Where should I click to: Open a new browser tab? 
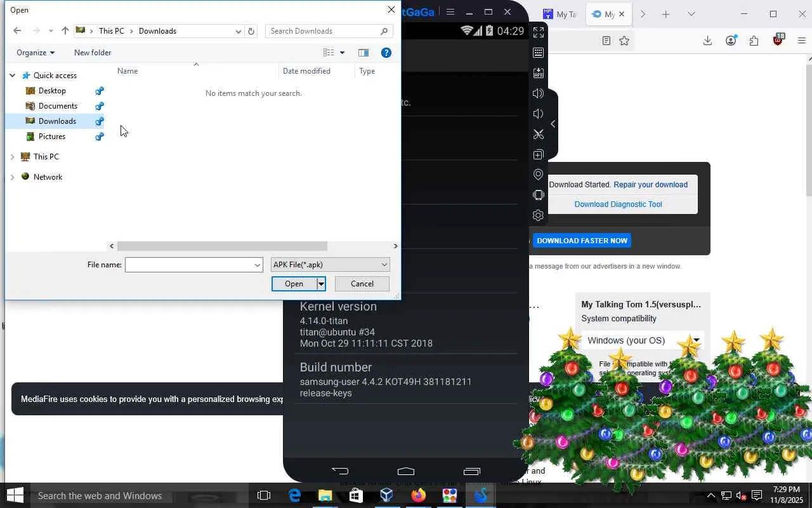click(x=665, y=14)
